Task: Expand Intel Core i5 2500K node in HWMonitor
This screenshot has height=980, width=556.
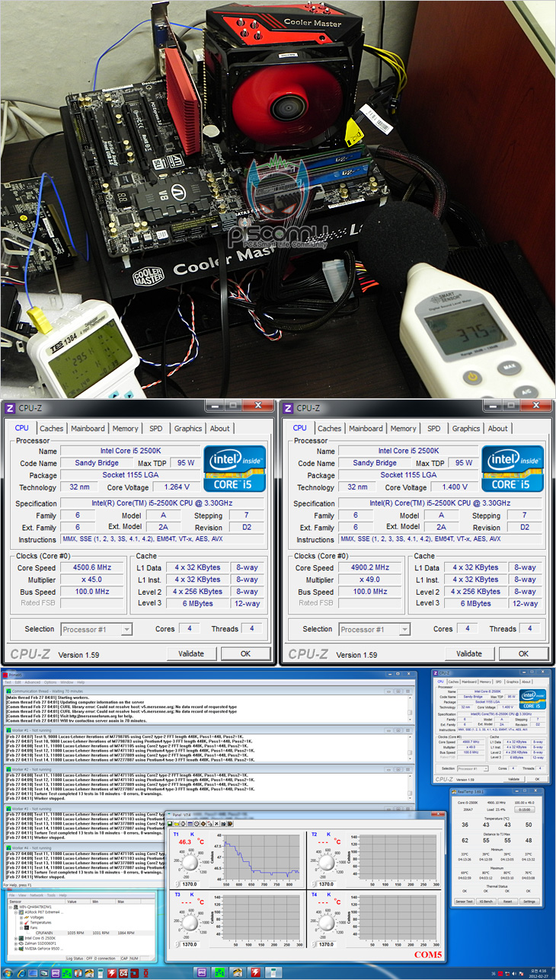Action: tap(16, 938)
